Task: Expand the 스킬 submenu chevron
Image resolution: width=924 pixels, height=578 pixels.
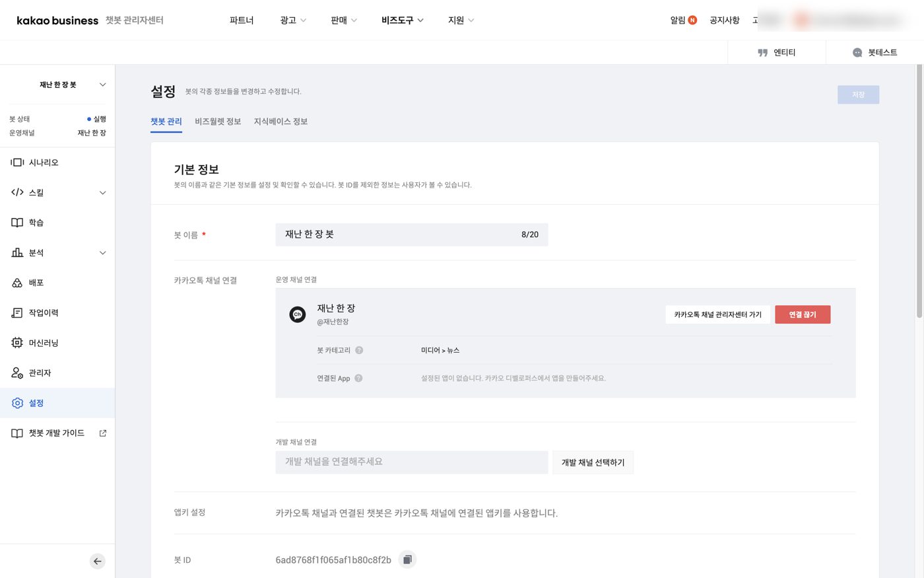Action: tap(102, 193)
